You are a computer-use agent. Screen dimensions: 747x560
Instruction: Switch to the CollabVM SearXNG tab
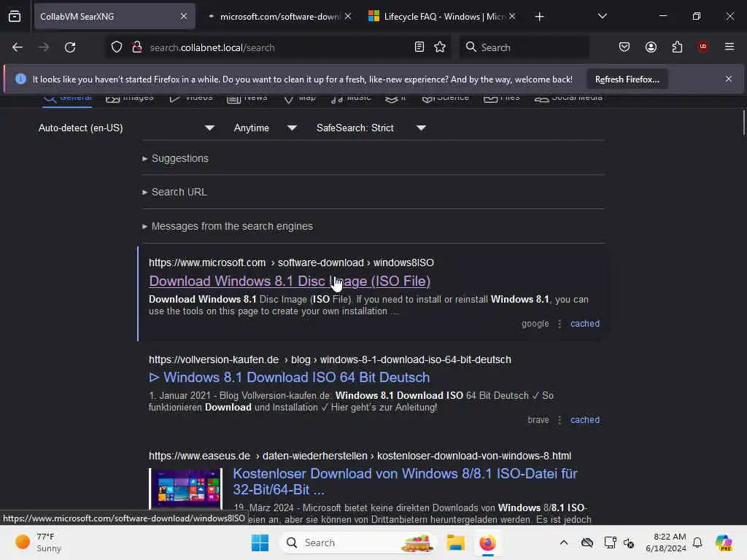(x=115, y=16)
